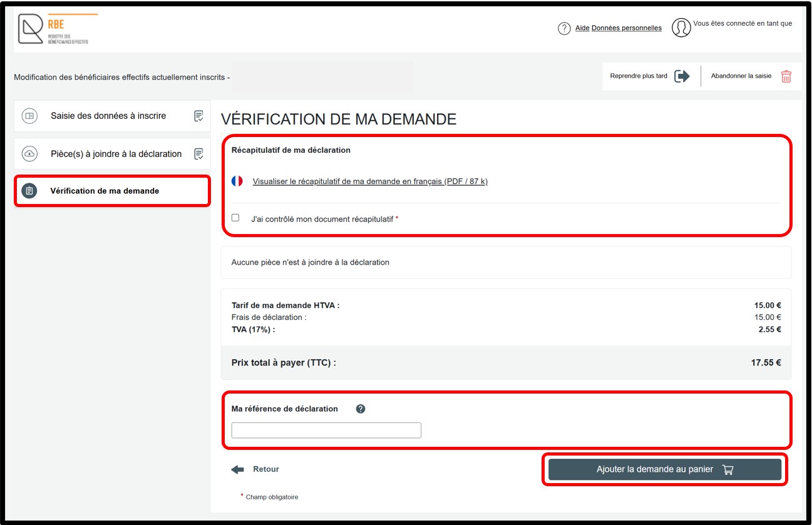Click the help tooltip icon beside Ma référence de déclaration
This screenshot has height=525, width=812.
(361, 409)
